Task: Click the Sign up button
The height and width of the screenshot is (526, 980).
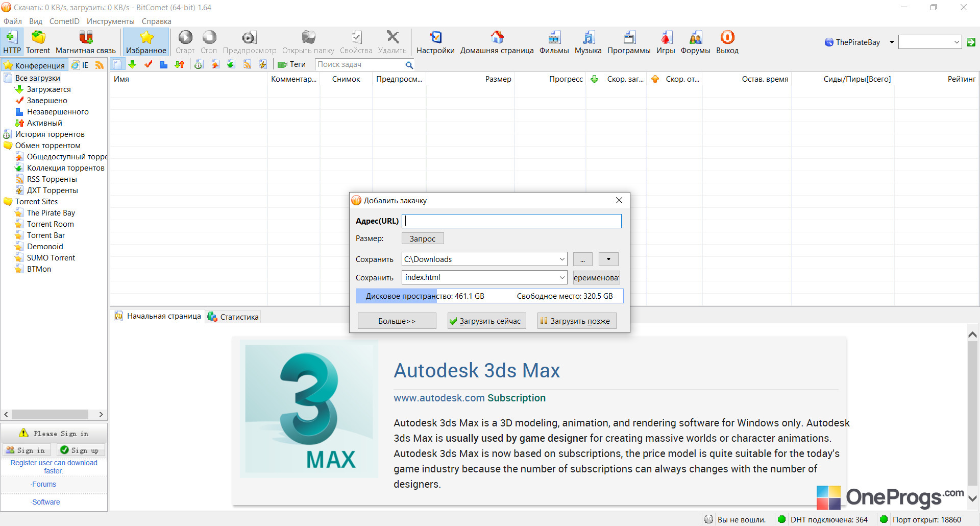Action: (81, 450)
